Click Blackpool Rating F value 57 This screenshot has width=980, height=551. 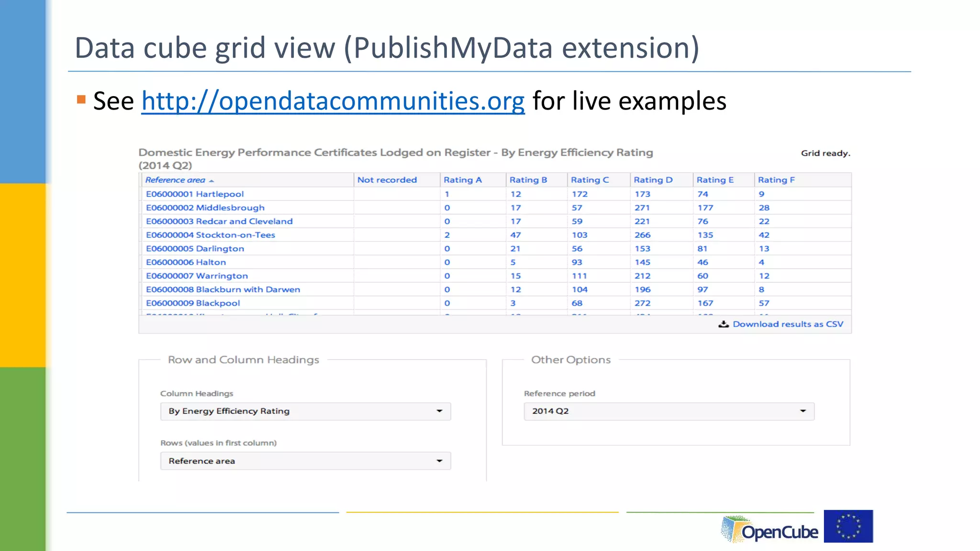pyautogui.click(x=764, y=303)
